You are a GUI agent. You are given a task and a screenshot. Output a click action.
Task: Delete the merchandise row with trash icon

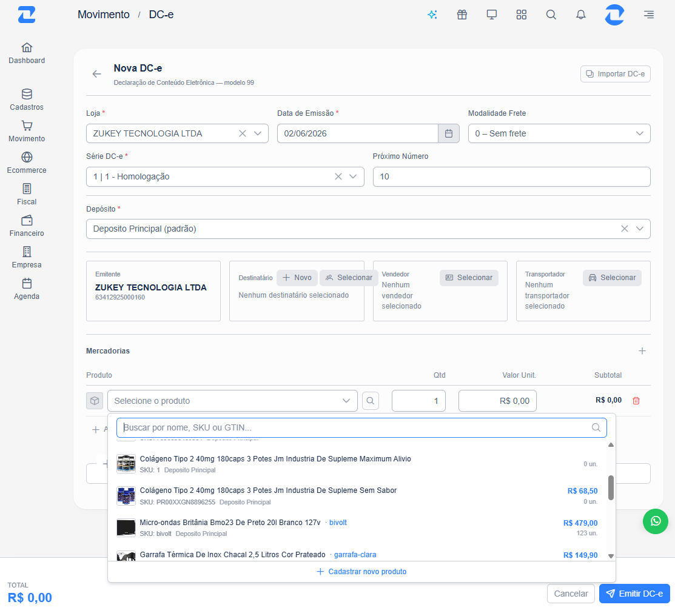(x=636, y=401)
